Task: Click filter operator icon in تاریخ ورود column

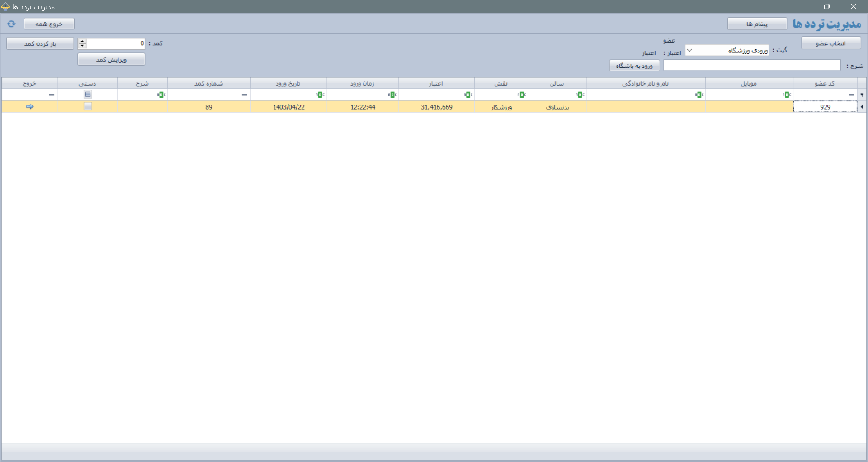Action: coord(320,95)
